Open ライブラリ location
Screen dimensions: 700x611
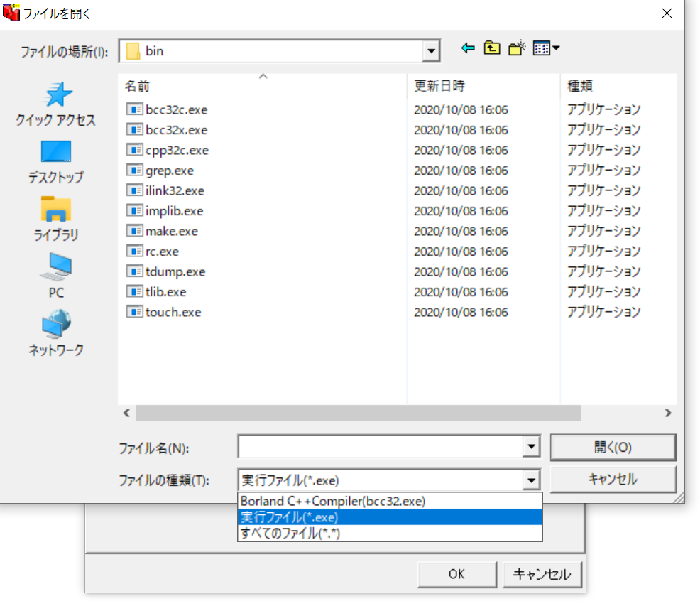point(56,219)
